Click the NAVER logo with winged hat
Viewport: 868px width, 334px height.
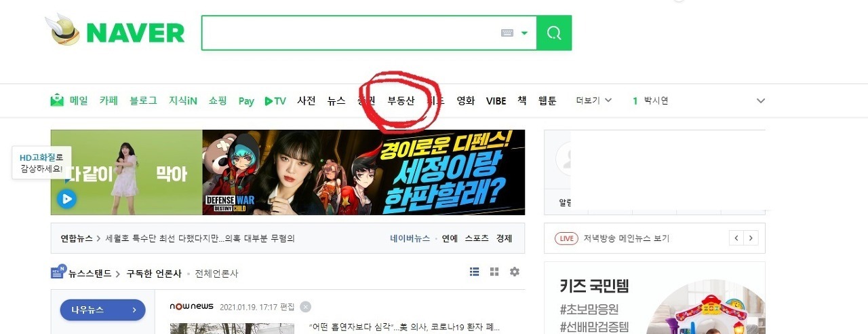(115, 32)
